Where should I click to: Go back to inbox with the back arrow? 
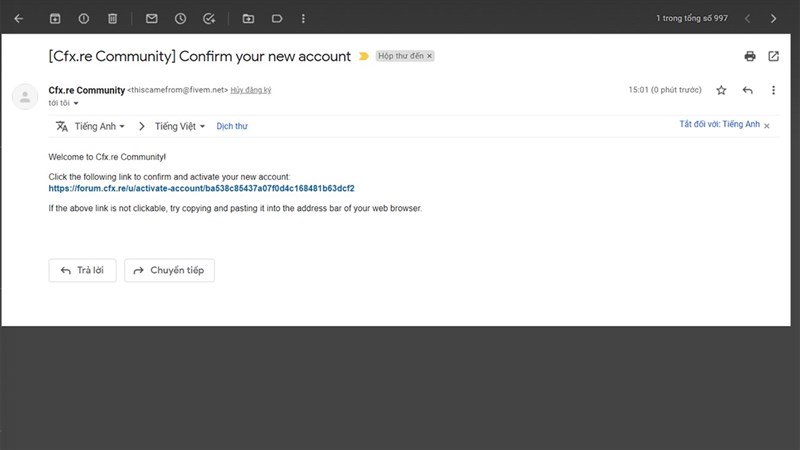[x=19, y=19]
